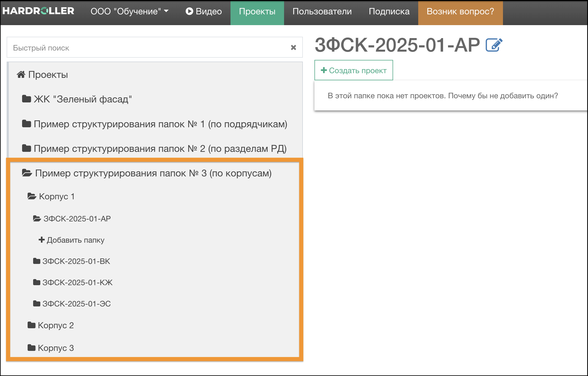Collapse the folder Пример структурирования папок № 3

(153, 173)
